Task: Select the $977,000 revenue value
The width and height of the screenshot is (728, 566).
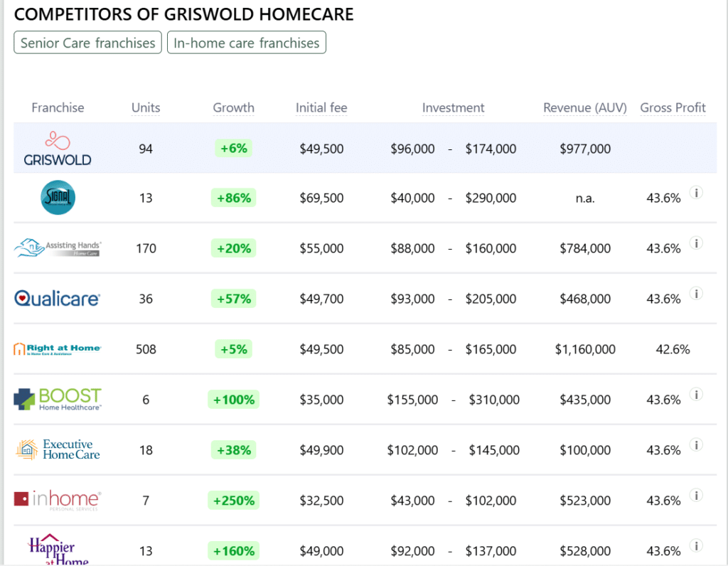Action: click(585, 149)
